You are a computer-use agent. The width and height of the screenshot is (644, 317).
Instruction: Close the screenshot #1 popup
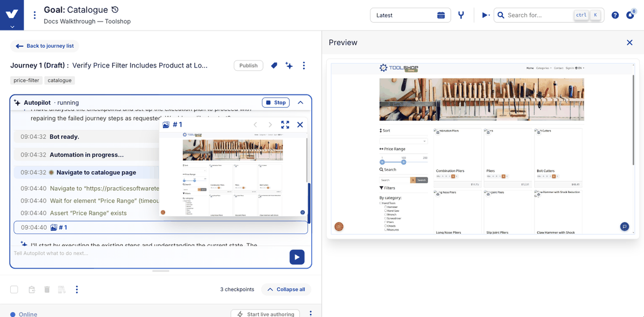click(300, 124)
